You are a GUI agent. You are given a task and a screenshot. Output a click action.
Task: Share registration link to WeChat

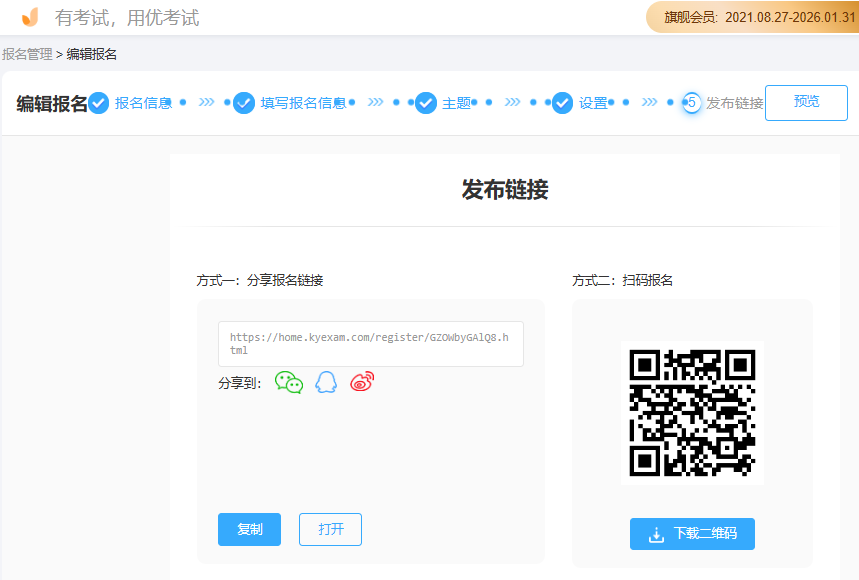tap(289, 382)
